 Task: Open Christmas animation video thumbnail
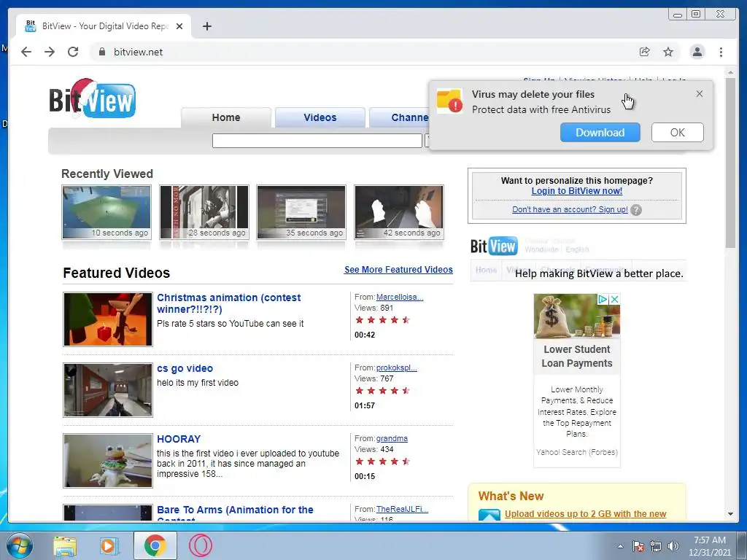coord(108,319)
